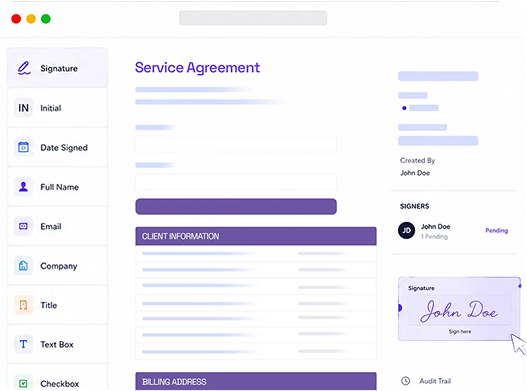Click the Signature label inside signature box
Image resolution: width=527 pixels, height=391 pixels.
point(421,288)
